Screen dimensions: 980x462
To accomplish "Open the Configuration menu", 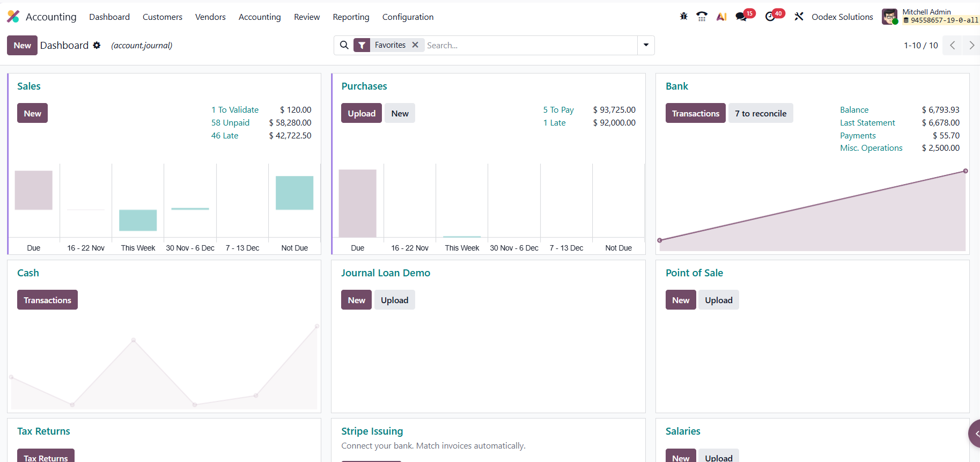I will 408,17.
